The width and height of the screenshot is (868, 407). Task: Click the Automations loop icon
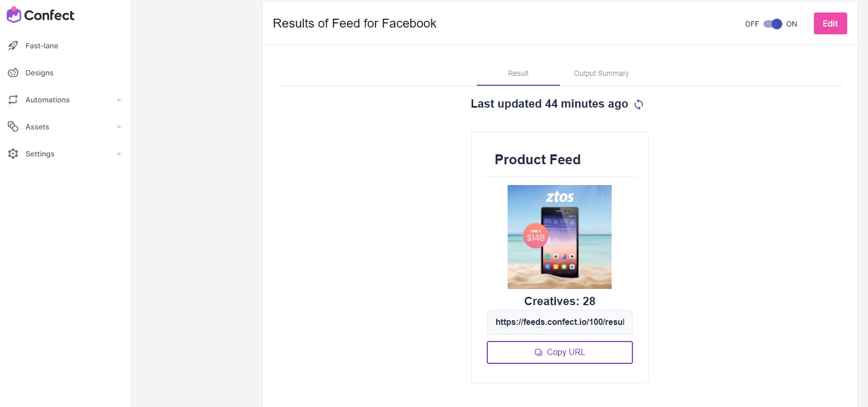13,100
